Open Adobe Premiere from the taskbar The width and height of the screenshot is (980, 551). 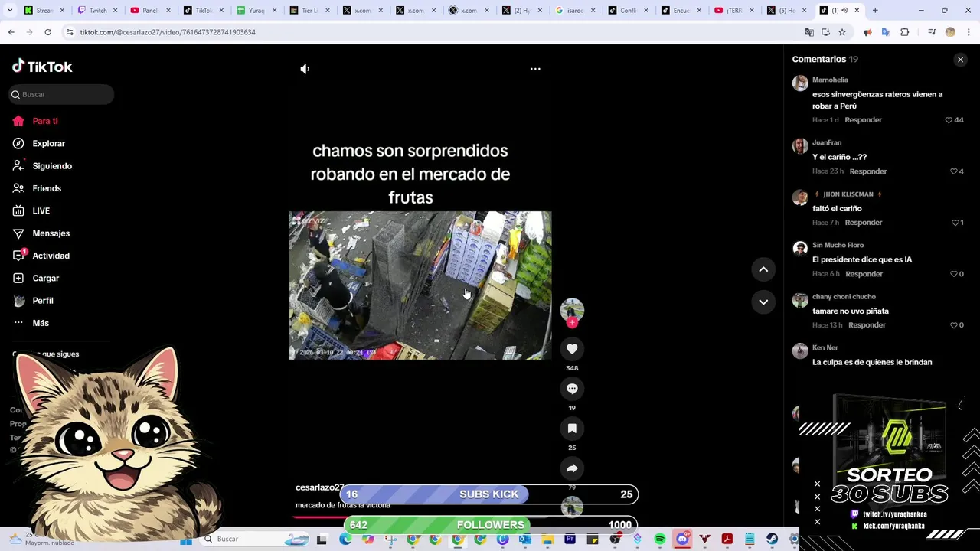(x=570, y=540)
